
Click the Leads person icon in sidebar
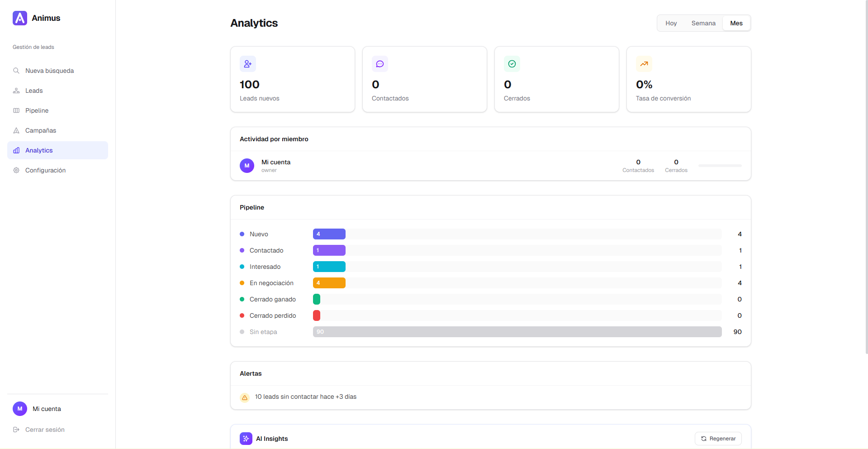[x=16, y=91]
